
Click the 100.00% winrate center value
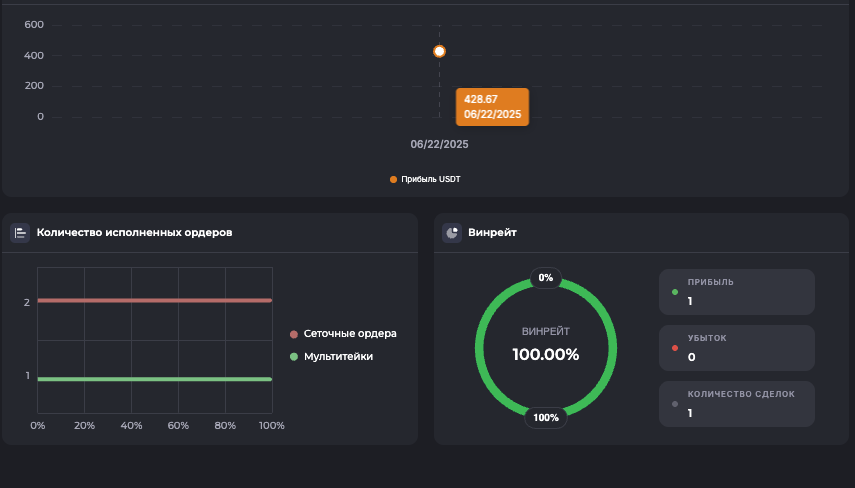[545, 354]
